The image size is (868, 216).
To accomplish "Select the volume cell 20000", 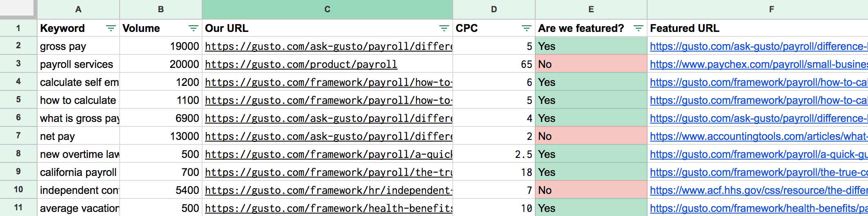I will coord(161,64).
